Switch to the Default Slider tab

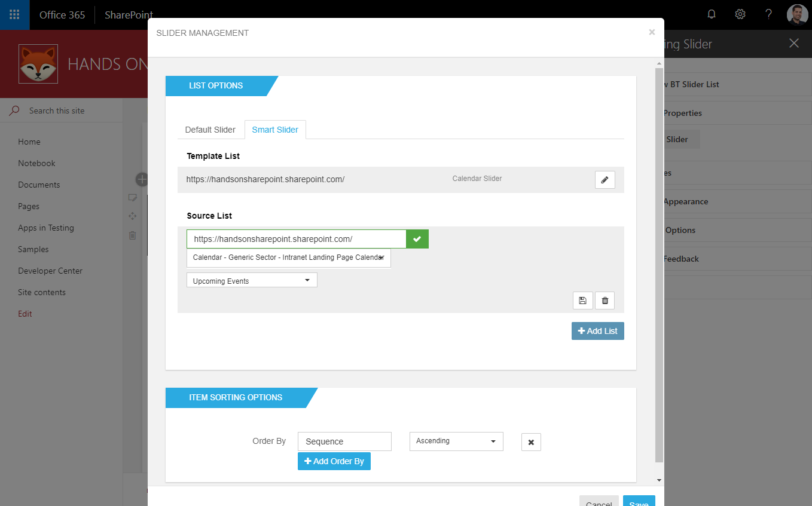210,129
